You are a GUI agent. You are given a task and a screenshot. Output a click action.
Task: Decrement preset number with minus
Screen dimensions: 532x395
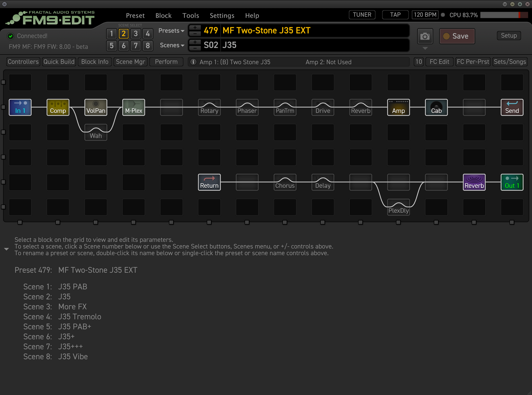(x=195, y=33)
